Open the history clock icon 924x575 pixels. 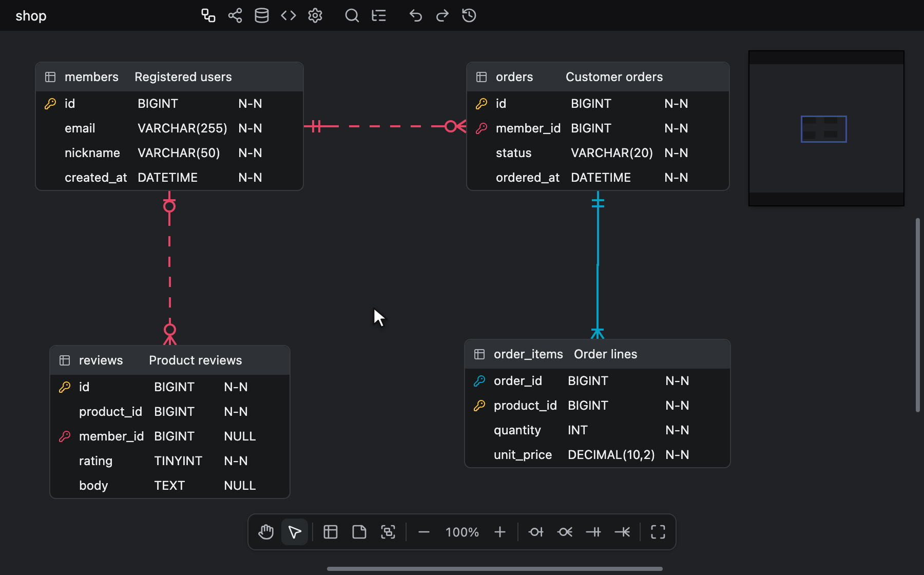point(469,15)
